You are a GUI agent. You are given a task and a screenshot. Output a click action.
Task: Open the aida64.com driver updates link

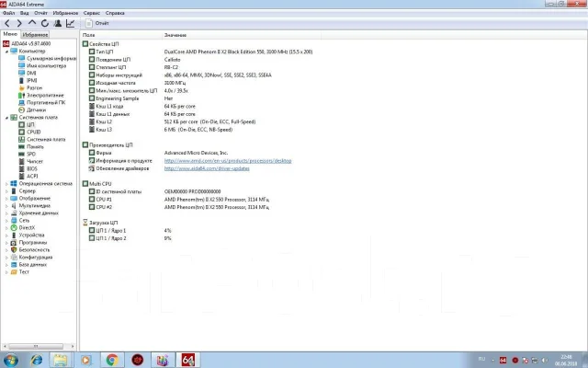[x=207, y=168]
